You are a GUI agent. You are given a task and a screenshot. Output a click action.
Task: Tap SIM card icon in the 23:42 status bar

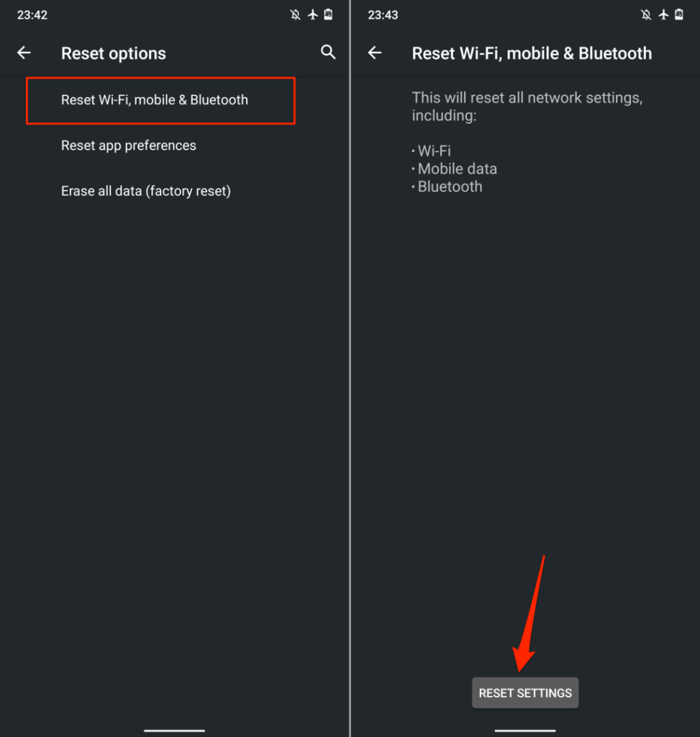click(x=328, y=14)
